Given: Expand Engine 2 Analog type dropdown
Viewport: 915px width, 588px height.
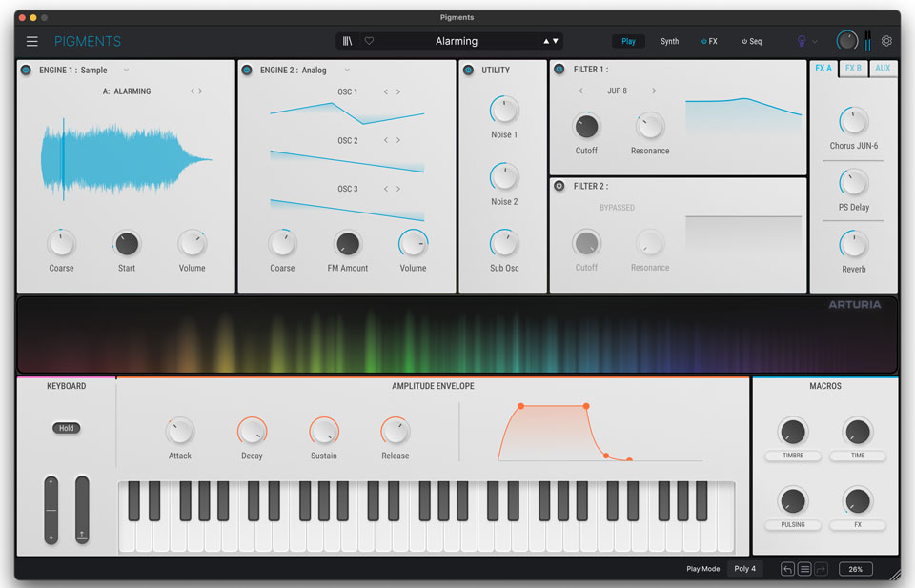Looking at the screenshot, I should pos(347,70).
